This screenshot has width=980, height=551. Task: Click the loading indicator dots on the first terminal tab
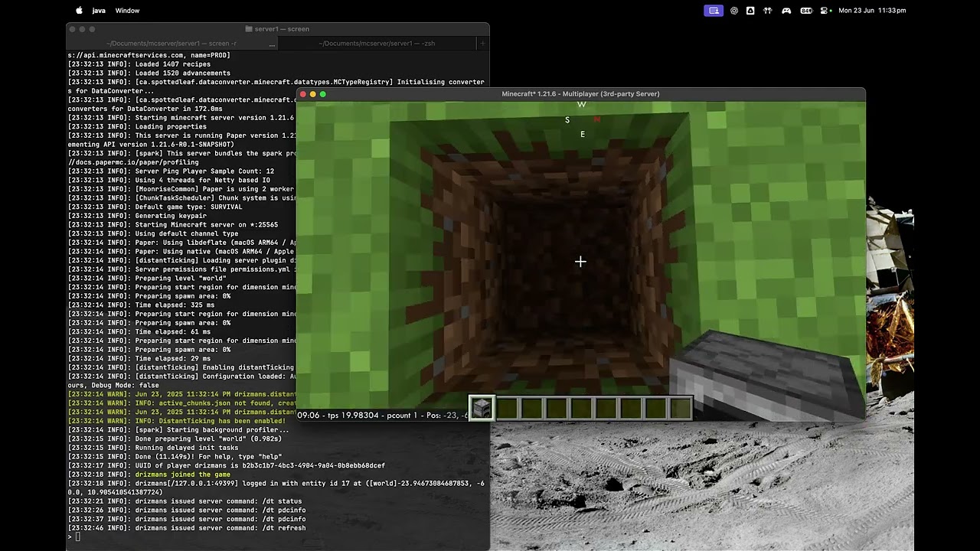coord(271,45)
